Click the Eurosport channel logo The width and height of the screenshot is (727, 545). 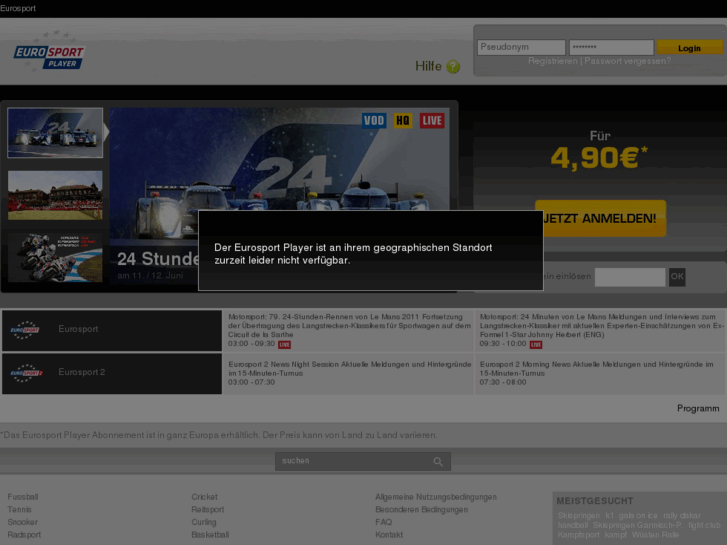(25, 330)
